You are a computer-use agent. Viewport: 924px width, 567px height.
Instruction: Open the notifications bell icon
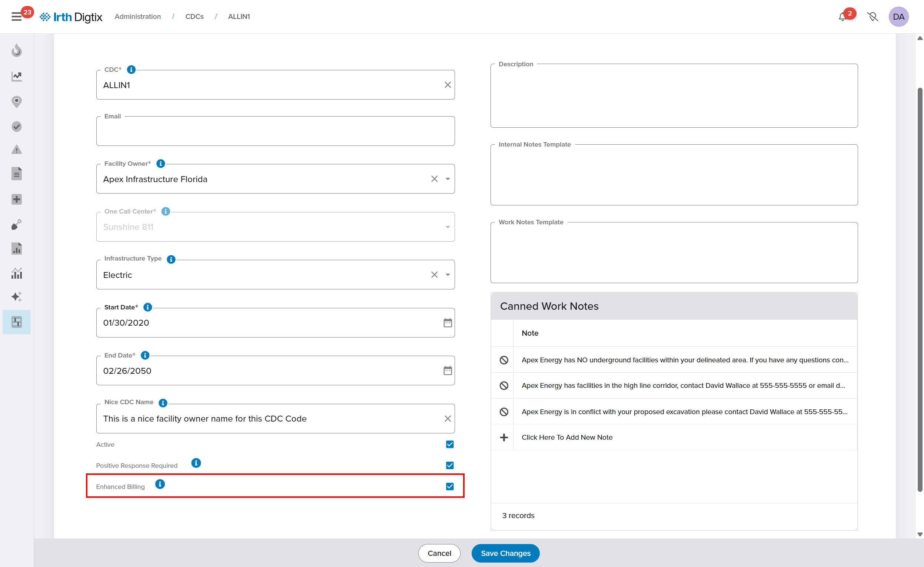point(842,17)
